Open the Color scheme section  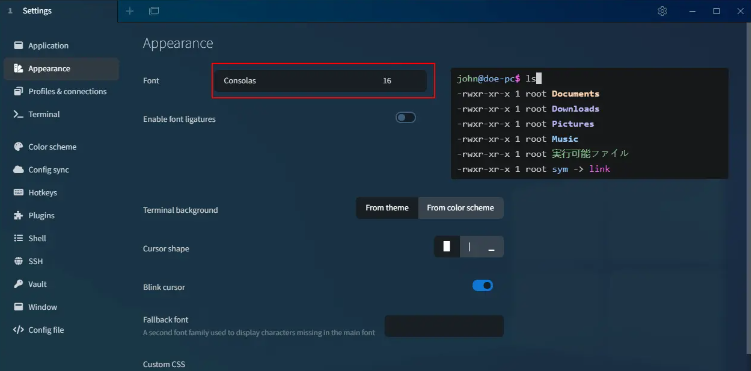tap(61, 147)
